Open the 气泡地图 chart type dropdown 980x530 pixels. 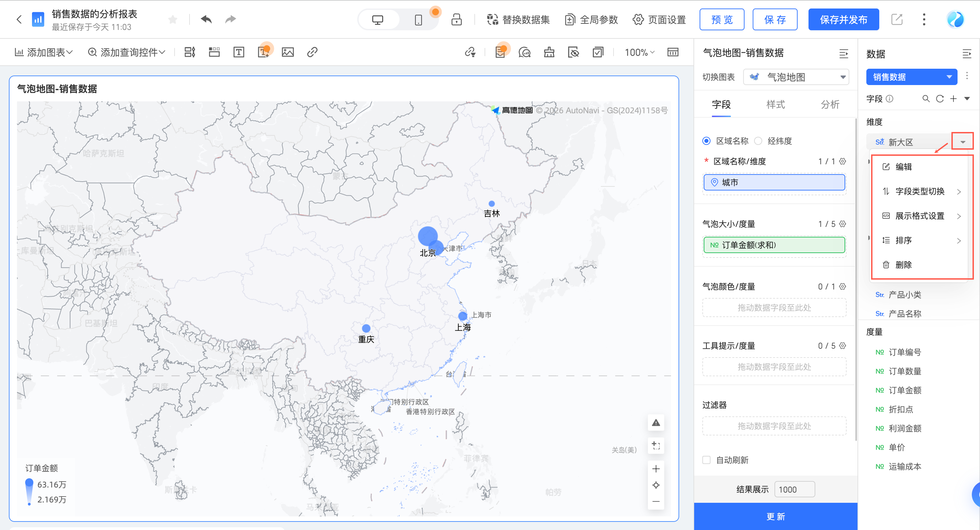pos(796,77)
